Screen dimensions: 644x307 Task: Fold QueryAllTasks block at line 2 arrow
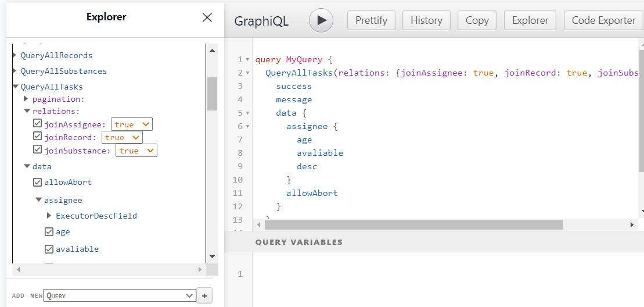click(x=247, y=73)
